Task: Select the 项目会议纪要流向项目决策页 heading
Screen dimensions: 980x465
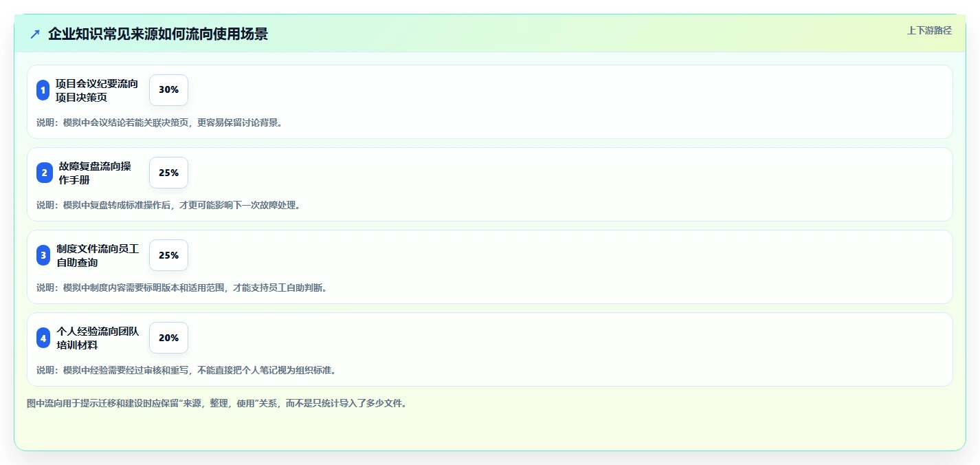Action: click(x=97, y=90)
